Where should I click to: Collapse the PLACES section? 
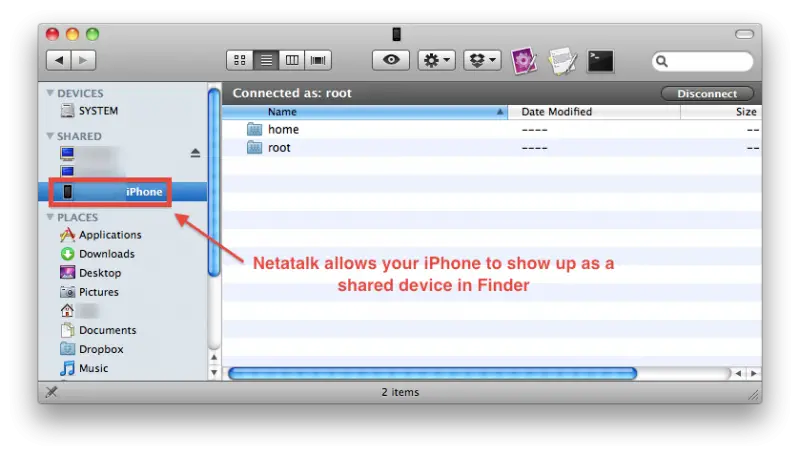pyautogui.click(x=50, y=217)
